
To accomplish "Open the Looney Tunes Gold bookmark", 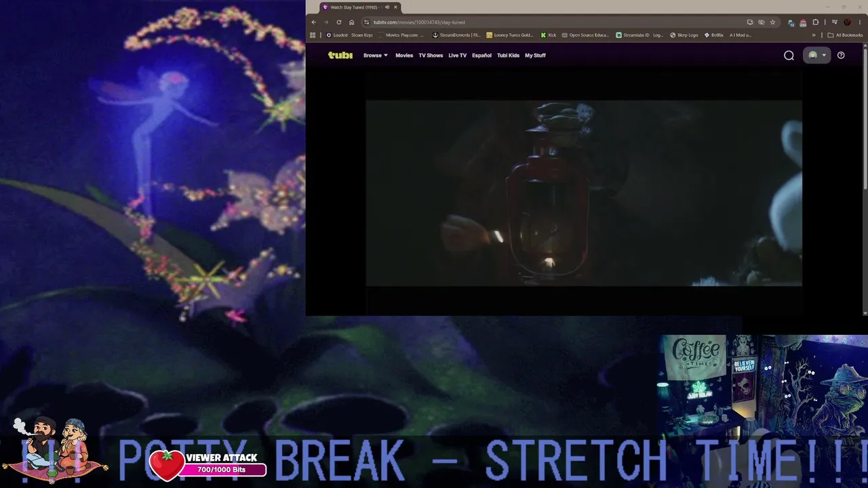I will (510, 35).
